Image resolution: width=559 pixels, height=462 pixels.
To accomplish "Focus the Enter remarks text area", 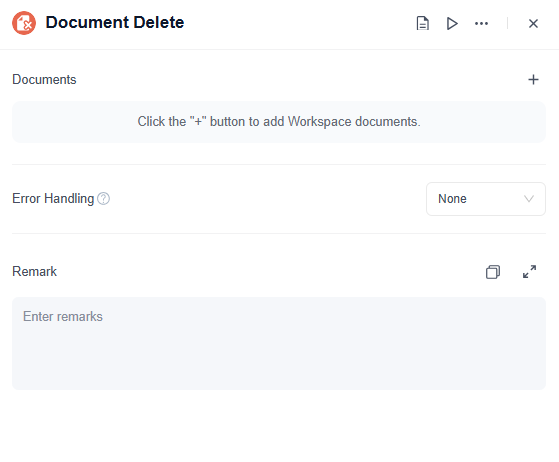I will (x=279, y=343).
